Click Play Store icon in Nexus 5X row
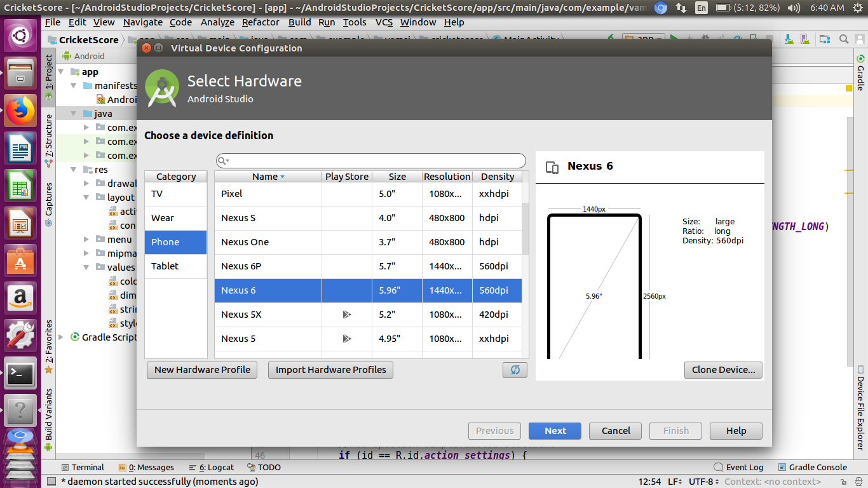This screenshot has height=488, width=868. coord(346,315)
